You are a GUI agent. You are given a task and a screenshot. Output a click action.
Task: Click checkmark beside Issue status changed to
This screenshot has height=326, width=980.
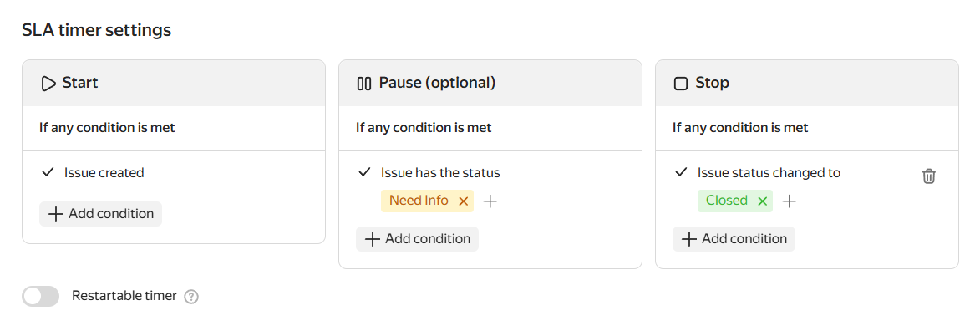(681, 172)
